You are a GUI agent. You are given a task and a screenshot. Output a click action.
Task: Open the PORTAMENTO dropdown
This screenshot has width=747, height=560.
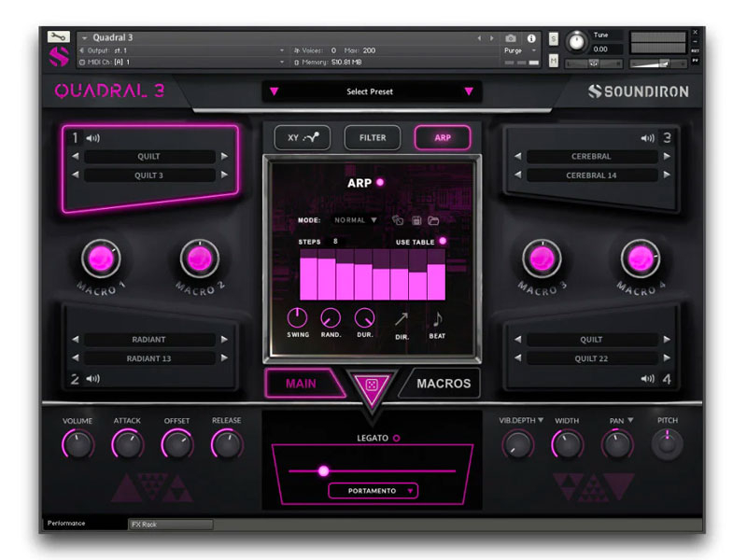tap(373, 491)
